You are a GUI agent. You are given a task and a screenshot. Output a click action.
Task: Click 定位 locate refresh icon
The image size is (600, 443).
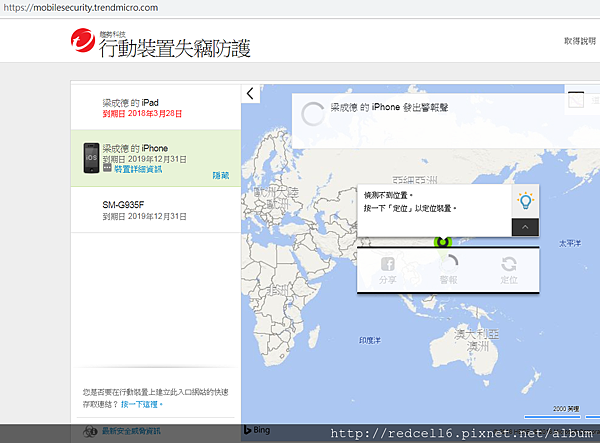[x=509, y=270]
